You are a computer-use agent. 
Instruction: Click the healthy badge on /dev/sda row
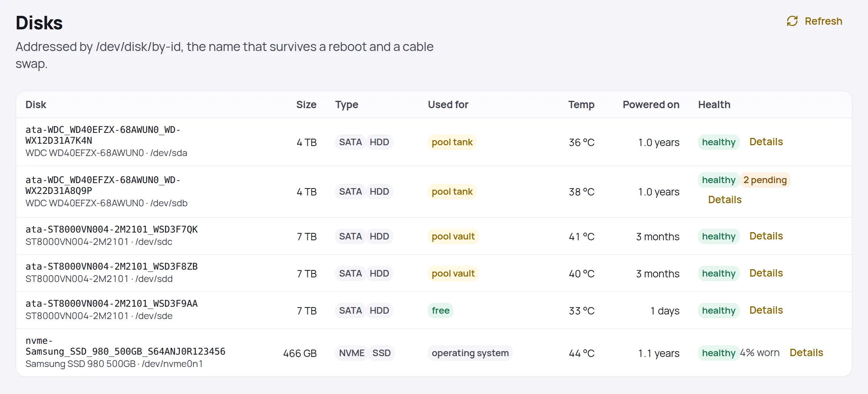(x=719, y=142)
